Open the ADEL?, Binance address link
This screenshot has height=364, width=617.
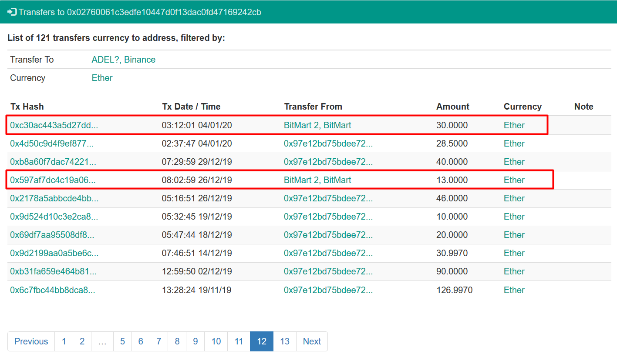click(x=124, y=60)
